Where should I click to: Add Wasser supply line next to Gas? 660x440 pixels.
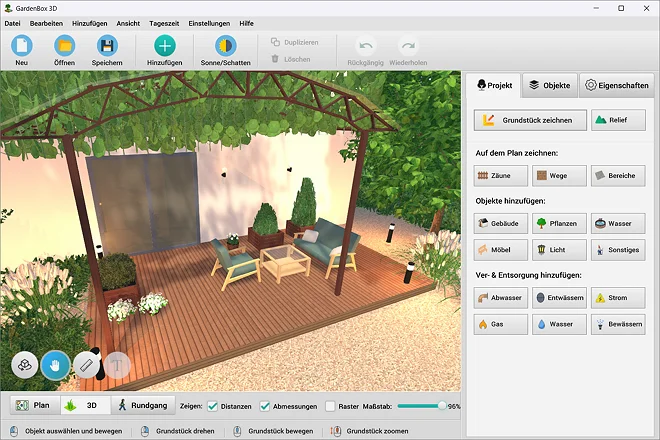point(559,324)
